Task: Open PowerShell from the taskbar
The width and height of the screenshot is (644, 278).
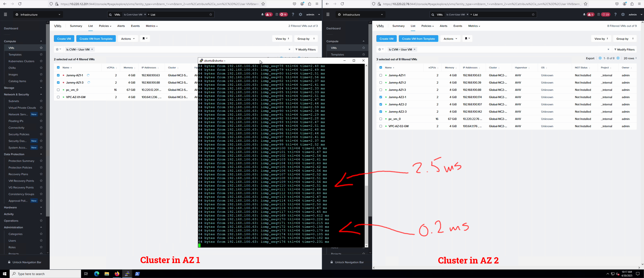Action: pos(137,274)
